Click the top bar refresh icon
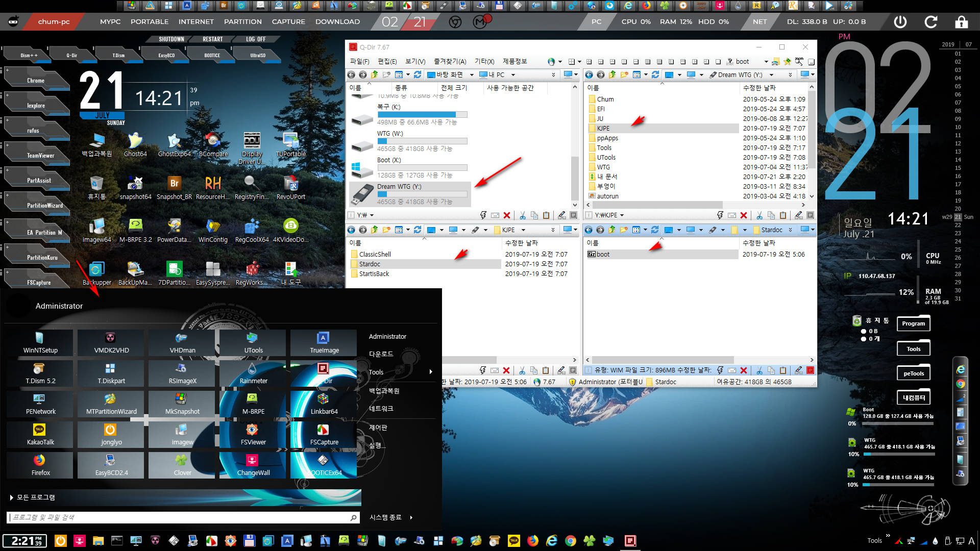 click(x=931, y=22)
